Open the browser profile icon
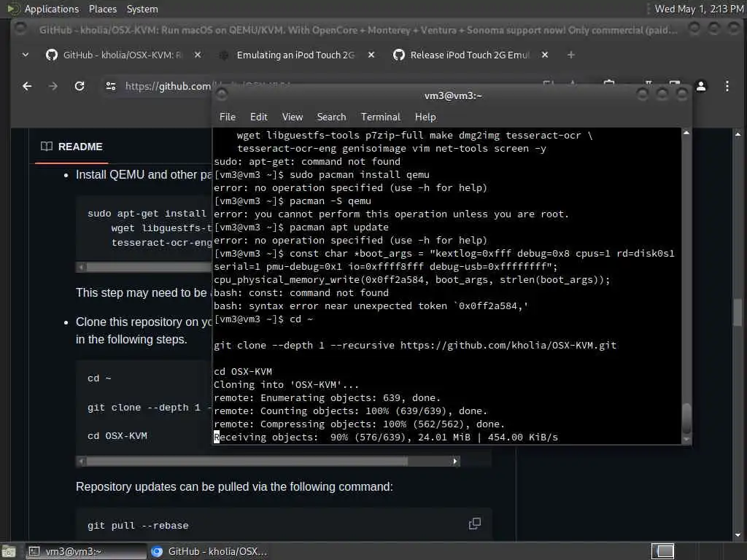The height and width of the screenshot is (560, 747). 701,86
